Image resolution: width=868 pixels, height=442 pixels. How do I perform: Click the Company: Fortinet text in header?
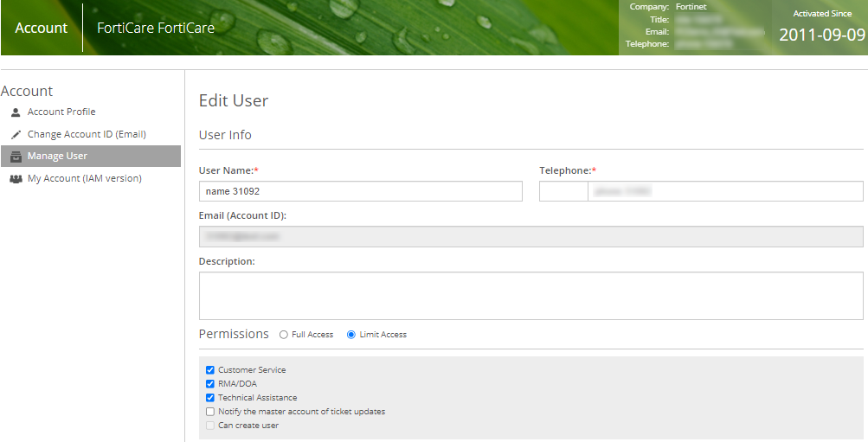(668, 7)
